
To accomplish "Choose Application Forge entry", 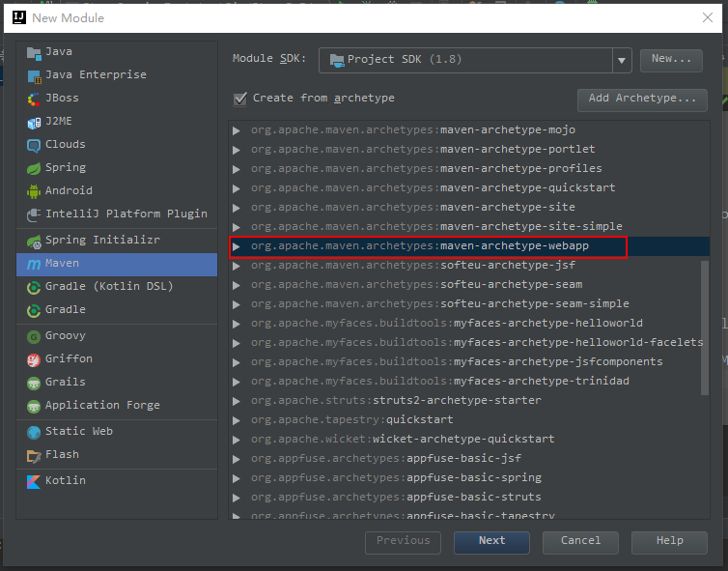I will 117,406.
